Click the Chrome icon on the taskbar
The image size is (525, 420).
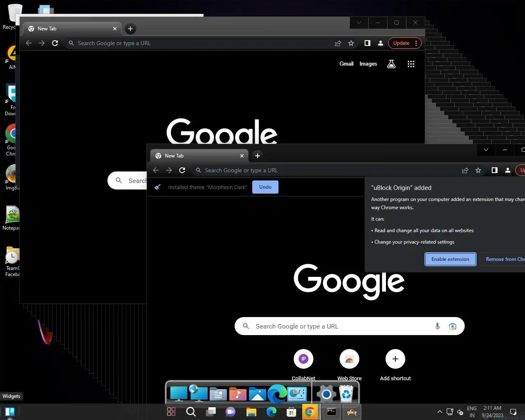pyautogui.click(x=310, y=412)
